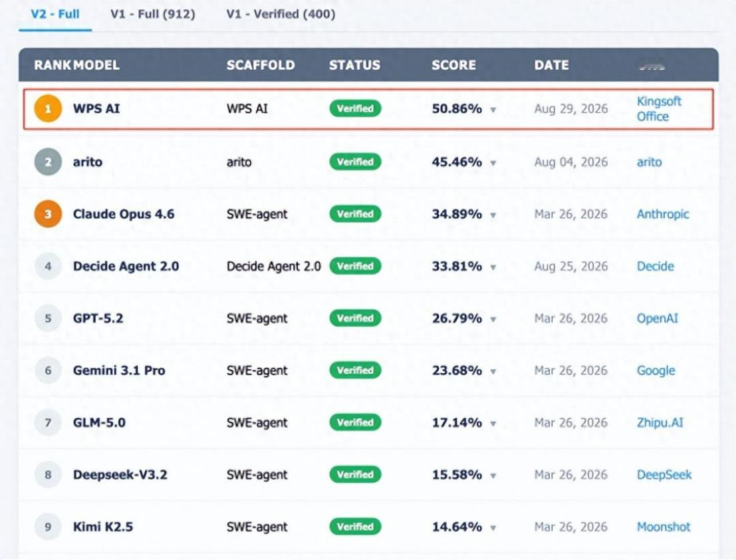736x560 pixels.
Task: Click the rank 7 badge
Action: 48,422
